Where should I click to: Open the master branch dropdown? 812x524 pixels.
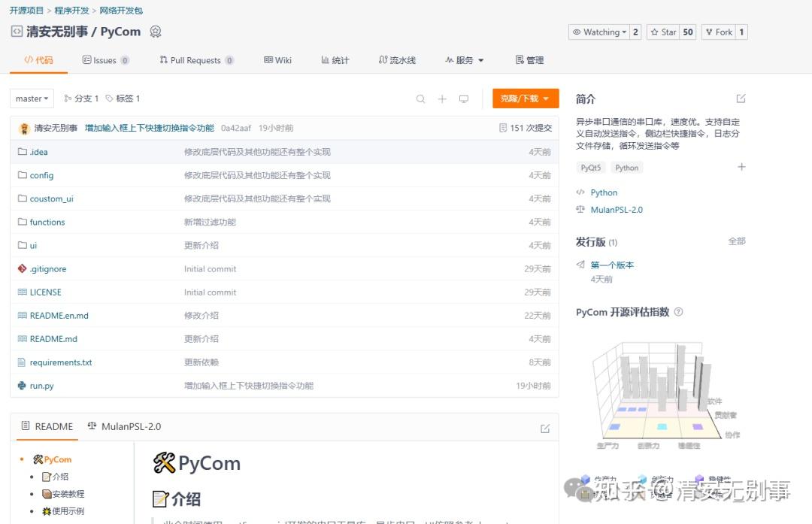(31, 98)
